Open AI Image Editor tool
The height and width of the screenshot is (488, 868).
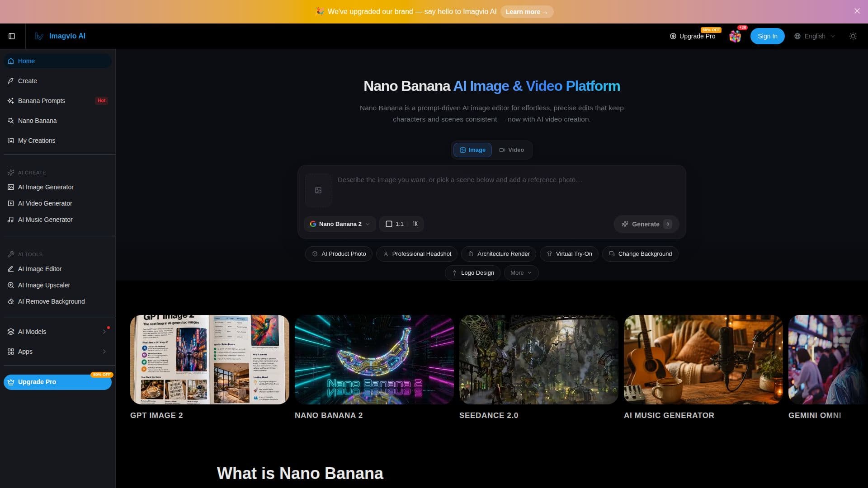coord(57,269)
